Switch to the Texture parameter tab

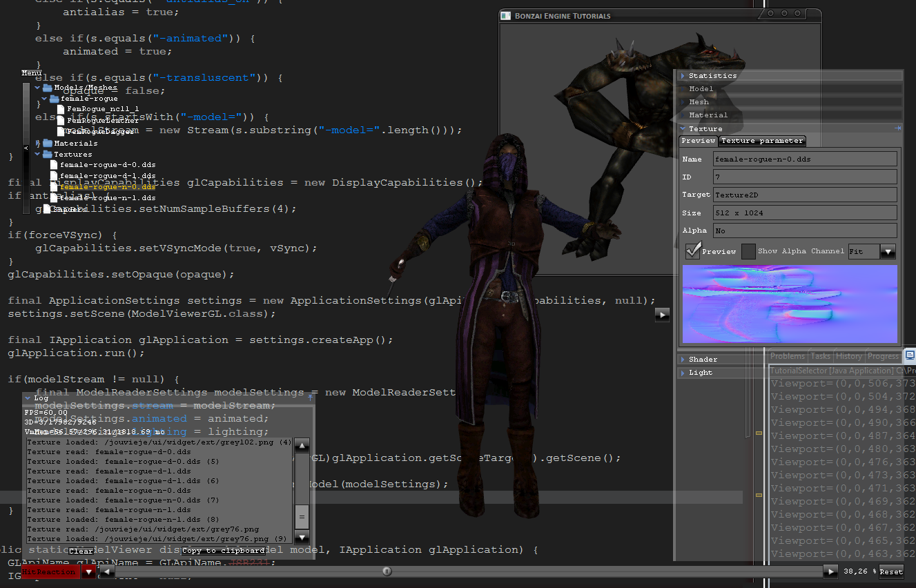(x=762, y=141)
